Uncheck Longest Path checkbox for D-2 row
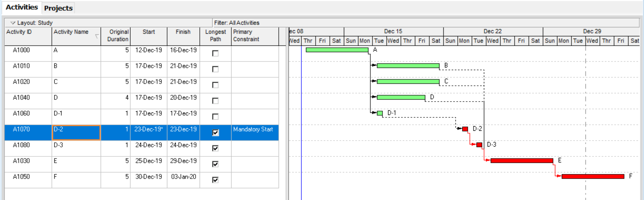 (215, 133)
